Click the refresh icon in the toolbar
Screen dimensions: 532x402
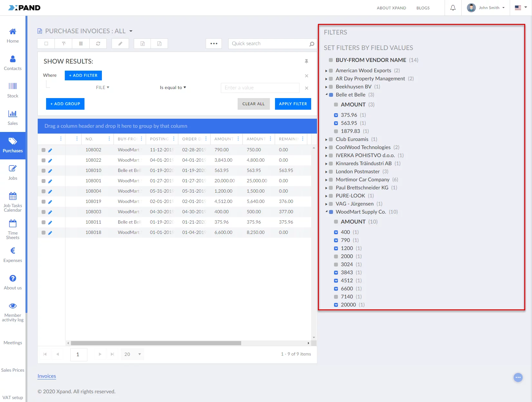[x=98, y=44]
